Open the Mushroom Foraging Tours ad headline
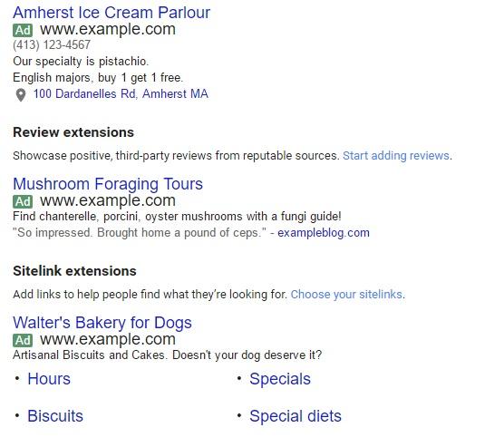The image size is (504, 447). pos(108,184)
